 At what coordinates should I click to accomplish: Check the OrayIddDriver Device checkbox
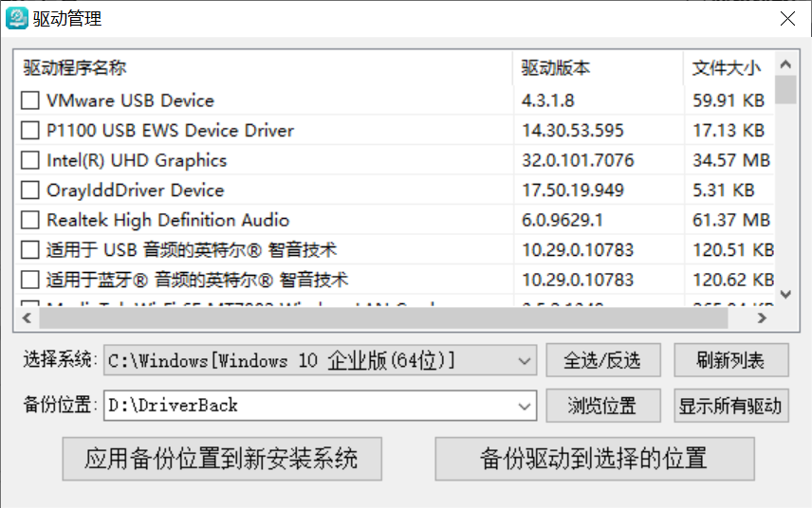(x=30, y=190)
